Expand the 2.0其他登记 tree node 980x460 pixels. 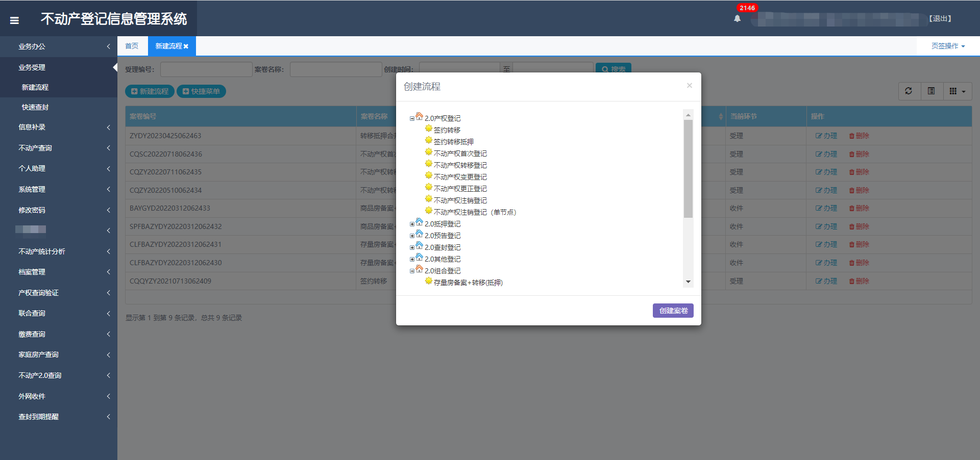coord(412,259)
